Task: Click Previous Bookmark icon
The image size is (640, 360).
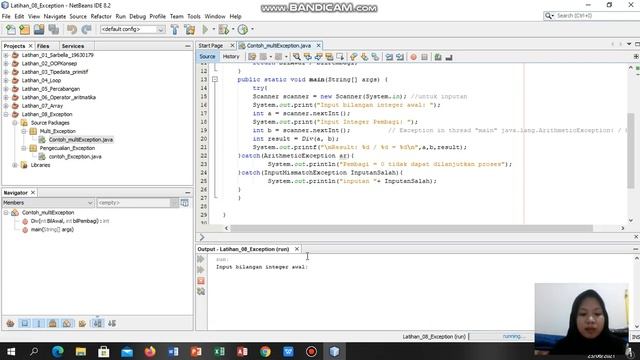Action: pos(353,57)
